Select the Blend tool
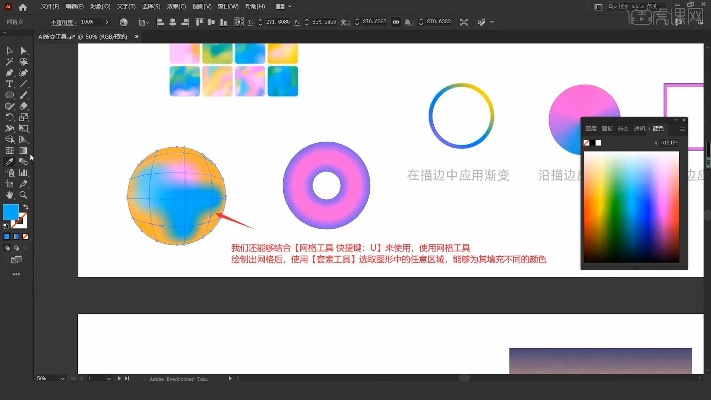Viewport: 711px width, 400px height. tap(24, 161)
